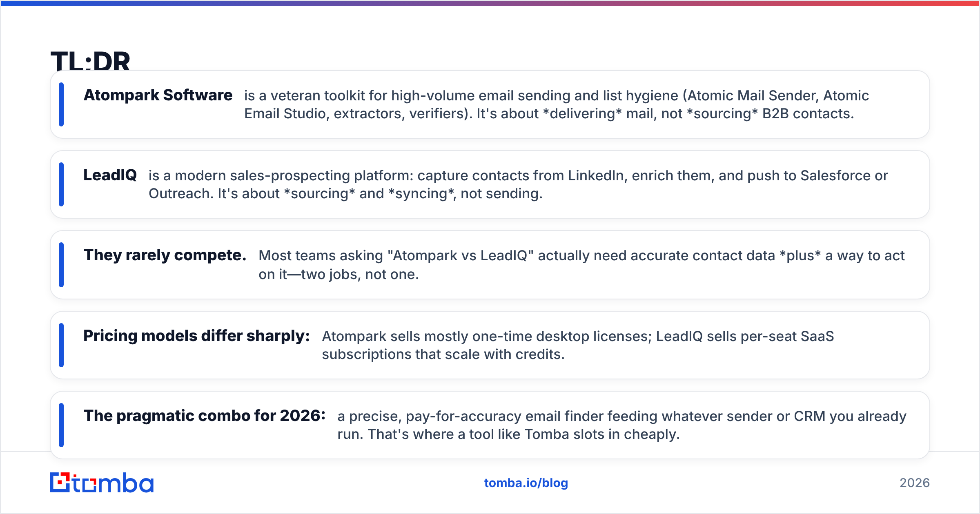The width and height of the screenshot is (980, 514).
Task: Click the 2026 year label in footer
Action: 915,483
